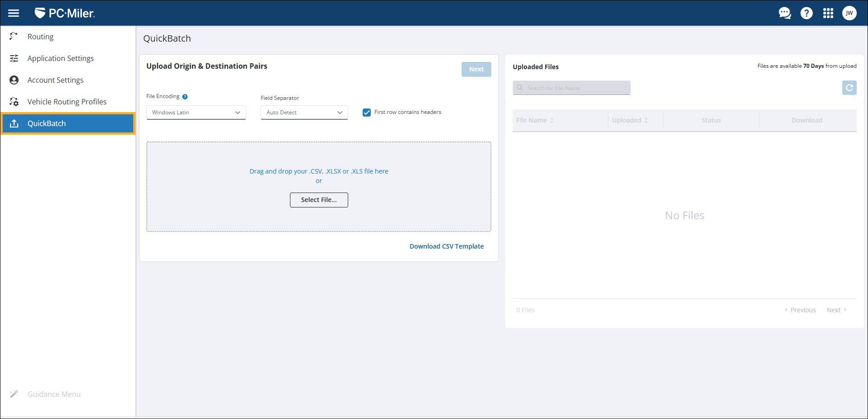The image size is (868, 419).
Task: Open the hamburger navigation menu
Action: [x=14, y=13]
